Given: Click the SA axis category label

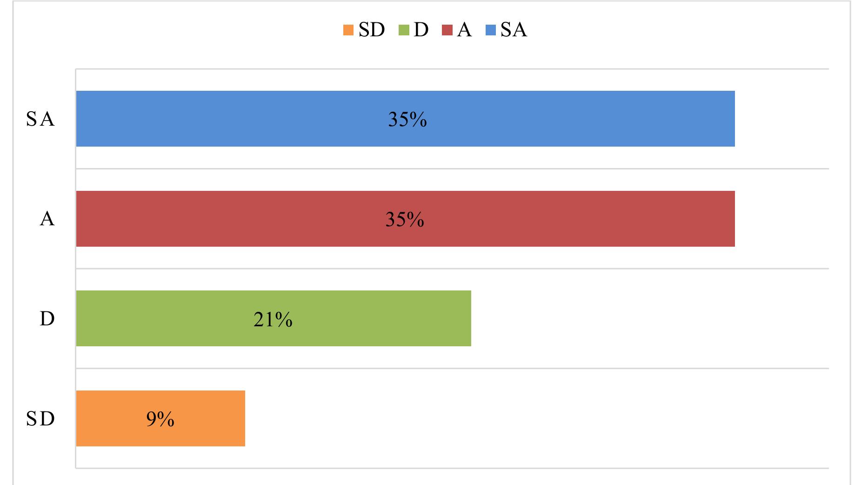Looking at the screenshot, I should (x=40, y=119).
